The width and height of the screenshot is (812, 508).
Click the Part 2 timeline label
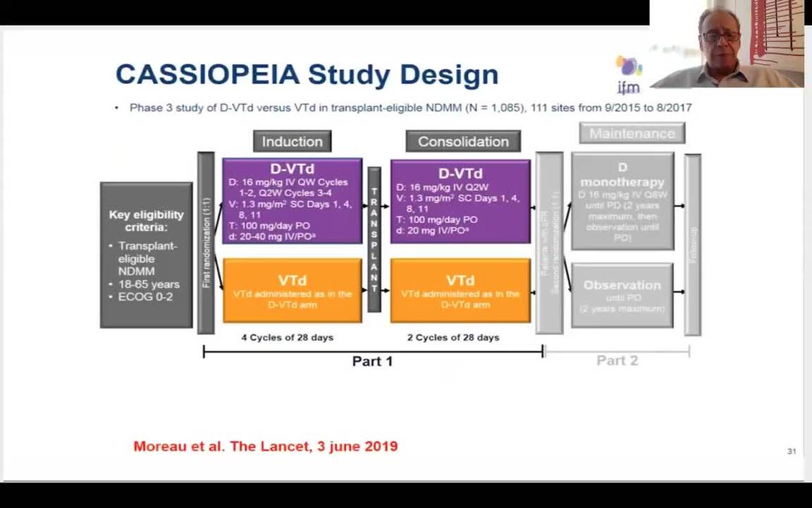pos(617,361)
